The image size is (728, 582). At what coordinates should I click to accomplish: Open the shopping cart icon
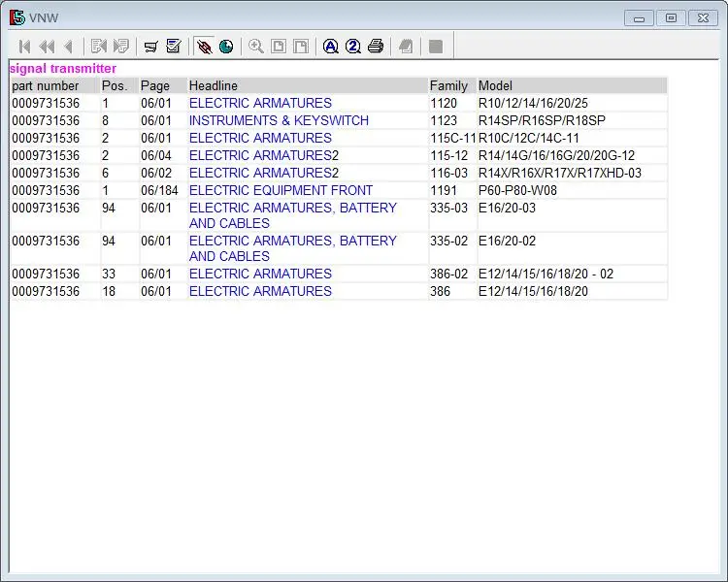(x=150, y=47)
